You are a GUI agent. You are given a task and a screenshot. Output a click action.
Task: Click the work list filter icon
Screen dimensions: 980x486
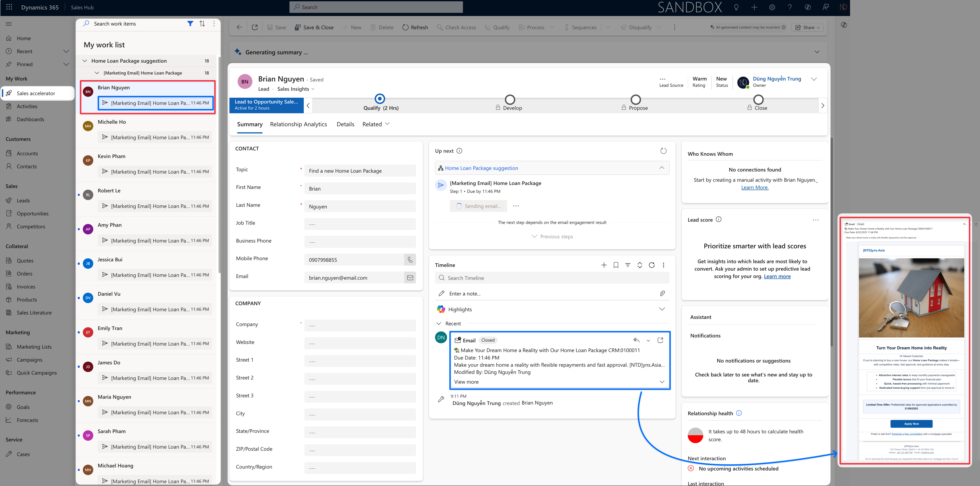(190, 24)
